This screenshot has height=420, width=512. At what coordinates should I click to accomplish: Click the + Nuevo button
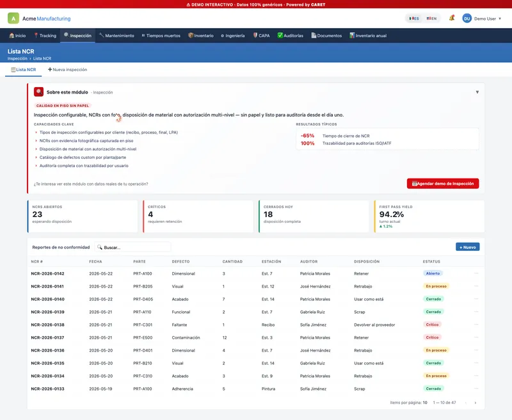coord(468,247)
